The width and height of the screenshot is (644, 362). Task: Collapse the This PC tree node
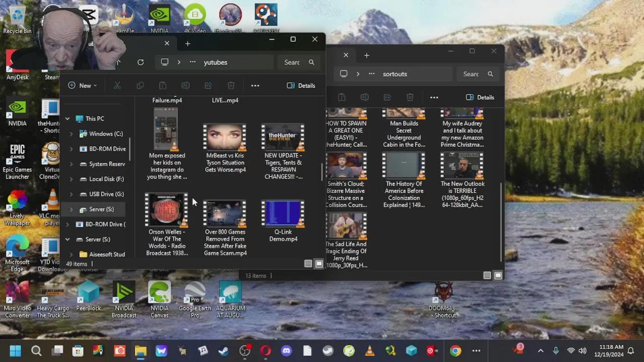click(67, 119)
